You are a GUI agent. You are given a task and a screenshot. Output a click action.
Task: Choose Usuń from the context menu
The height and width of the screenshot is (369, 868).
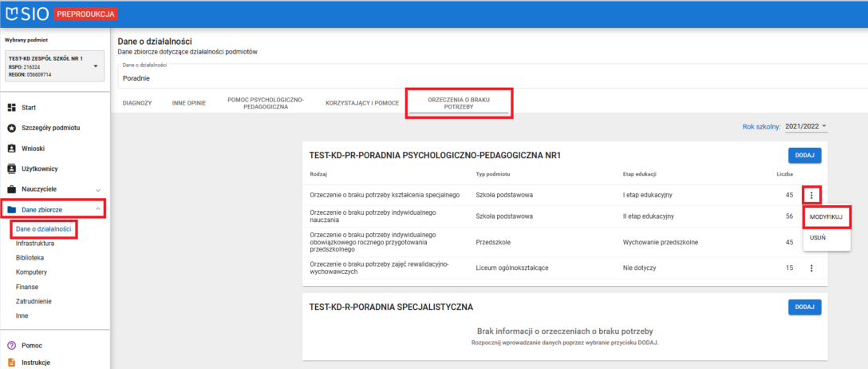(818, 238)
